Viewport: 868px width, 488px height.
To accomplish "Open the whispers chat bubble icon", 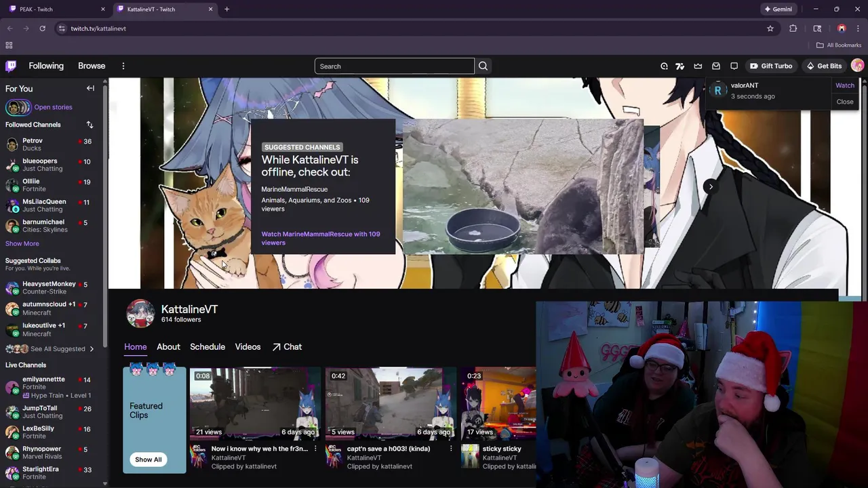I will [x=734, y=66].
